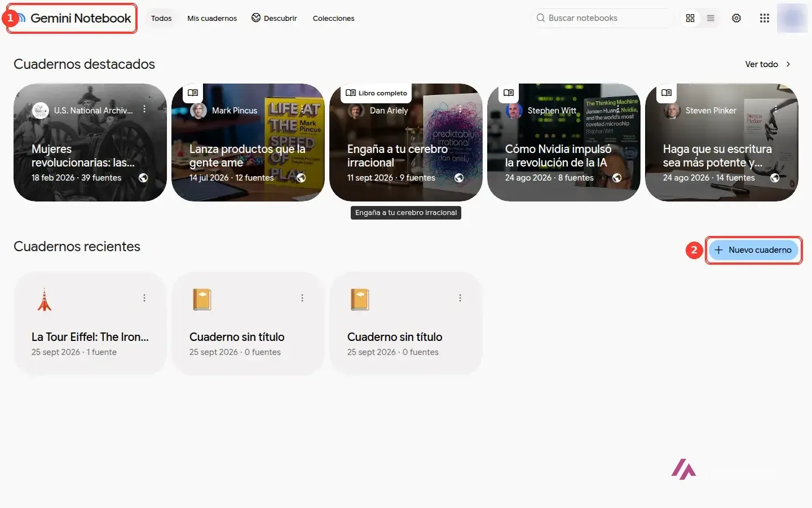This screenshot has width=812, height=508.
Task: Open the Life at the Speed of Play cover
Action: (x=294, y=141)
